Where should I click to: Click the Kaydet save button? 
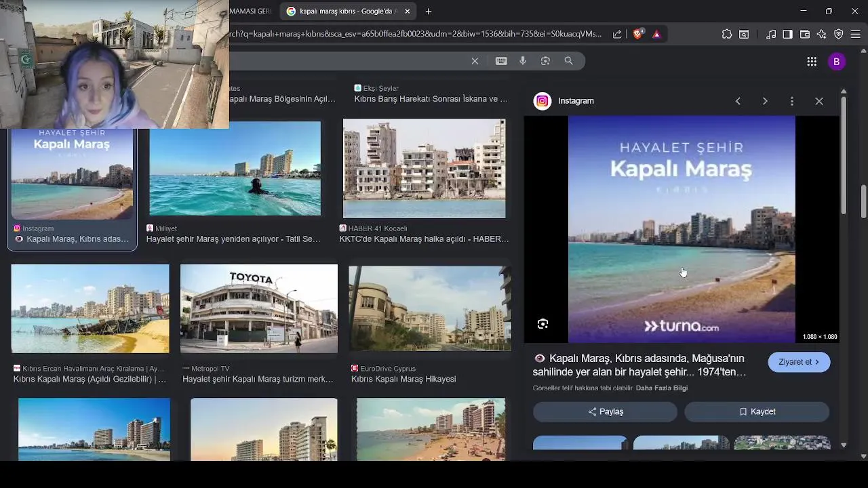tap(757, 411)
